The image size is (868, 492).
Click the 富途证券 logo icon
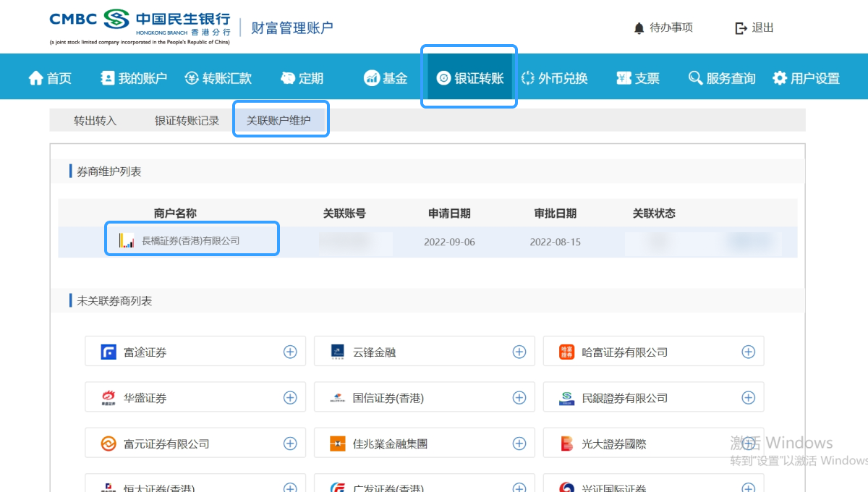point(109,352)
